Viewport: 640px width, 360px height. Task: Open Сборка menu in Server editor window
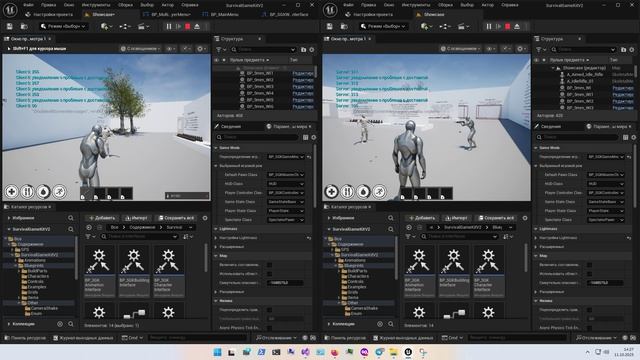point(445,5)
